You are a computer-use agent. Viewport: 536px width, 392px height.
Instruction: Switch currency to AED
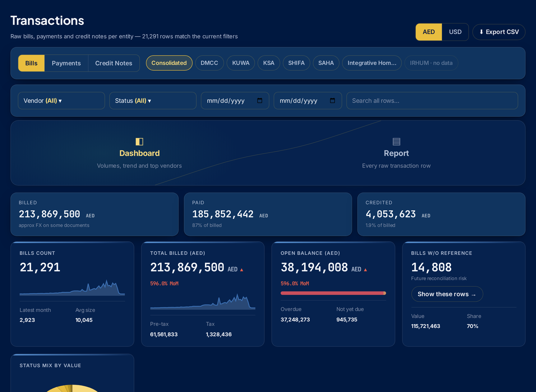pyautogui.click(x=429, y=32)
